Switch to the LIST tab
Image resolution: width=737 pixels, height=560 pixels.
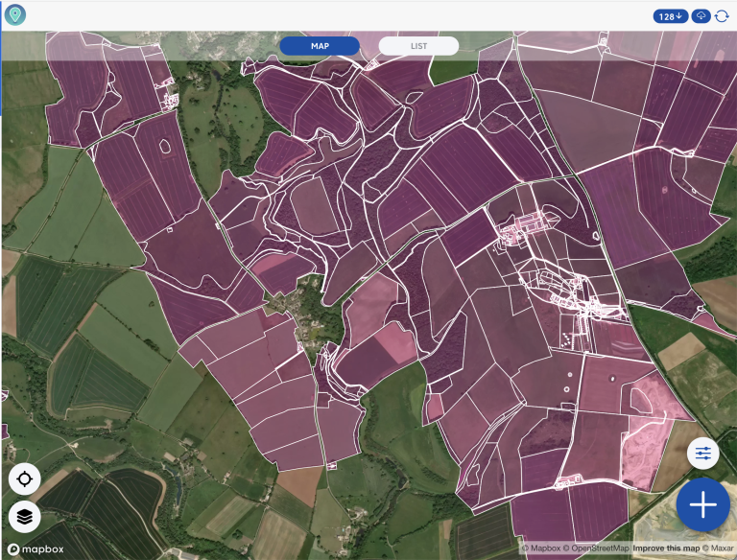point(417,46)
